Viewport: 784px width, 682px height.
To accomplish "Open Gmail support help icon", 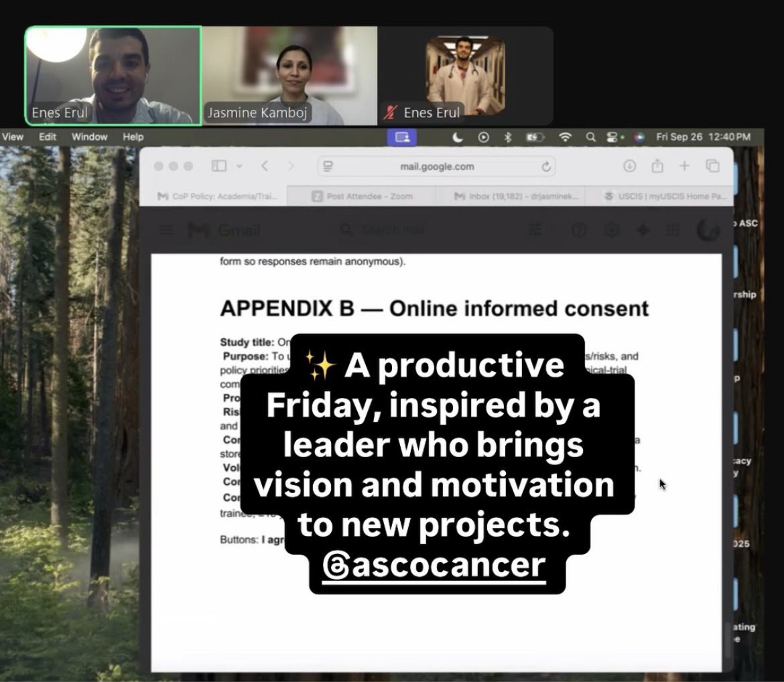I will (580, 230).
